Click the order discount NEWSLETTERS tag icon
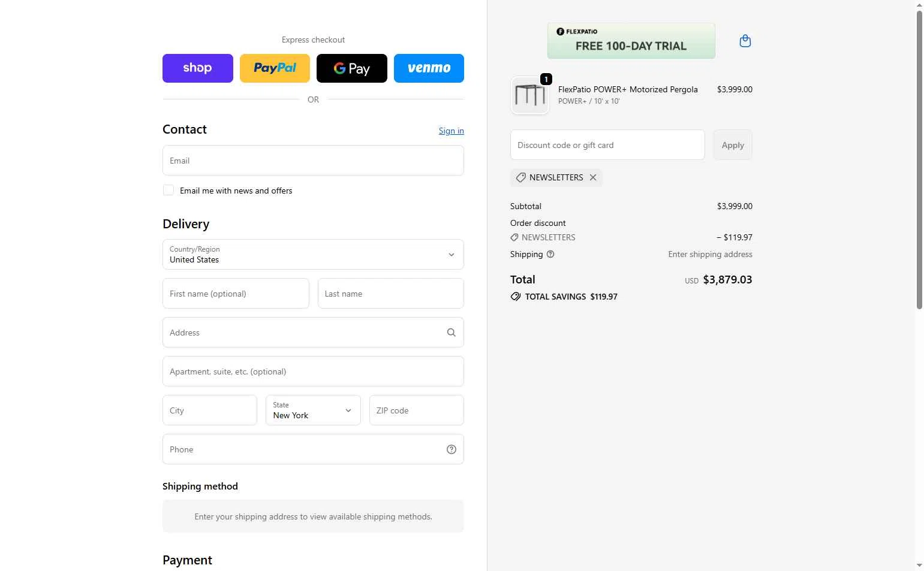The height and width of the screenshot is (571, 924). click(514, 237)
